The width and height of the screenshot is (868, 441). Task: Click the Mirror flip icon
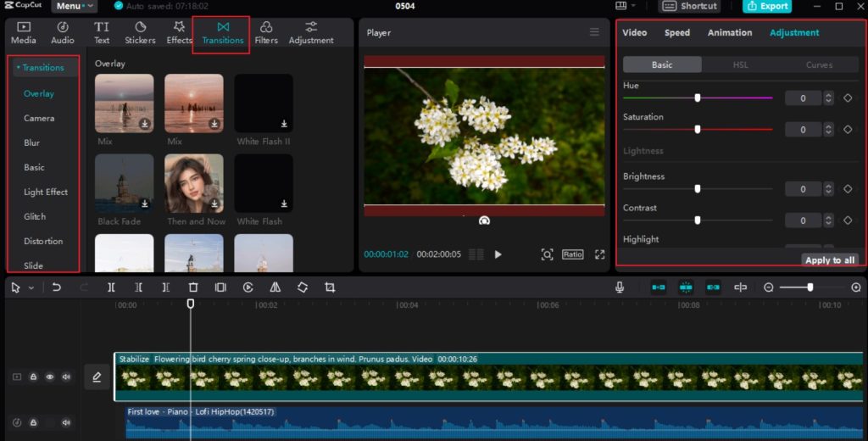pos(275,287)
